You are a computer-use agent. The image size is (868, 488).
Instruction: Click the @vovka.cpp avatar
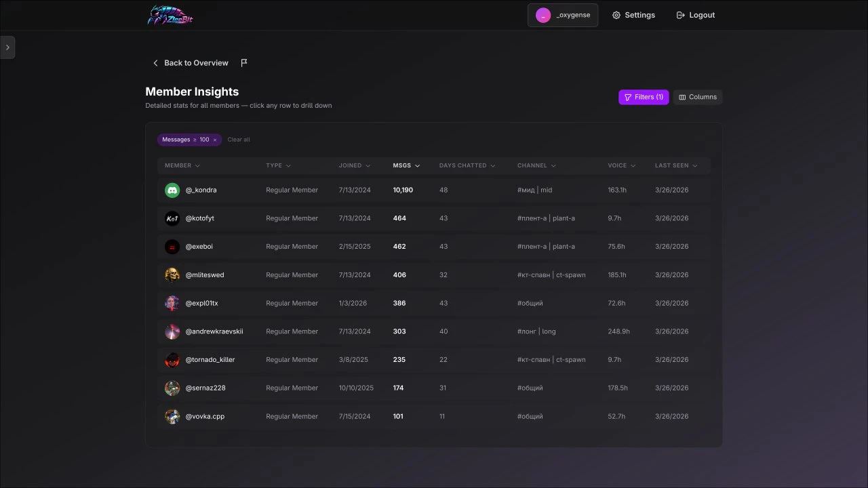(x=172, y=416)
